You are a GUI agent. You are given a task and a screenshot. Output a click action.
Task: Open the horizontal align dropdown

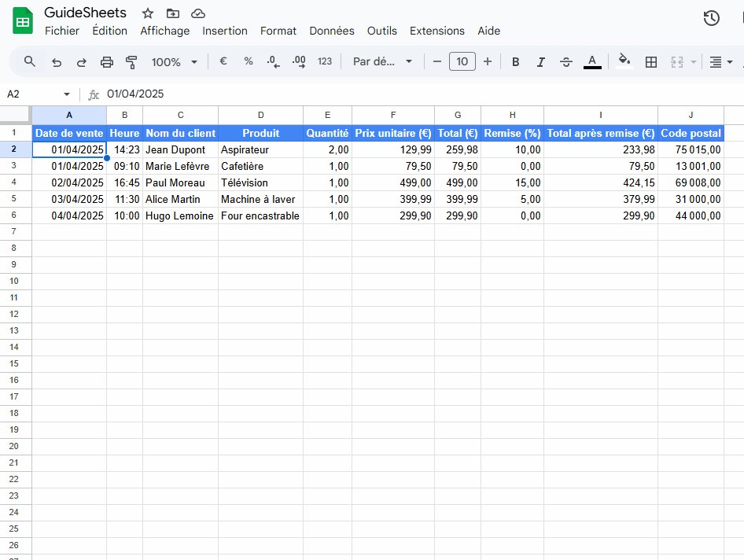pyautogui.click(x=720, y=62)
